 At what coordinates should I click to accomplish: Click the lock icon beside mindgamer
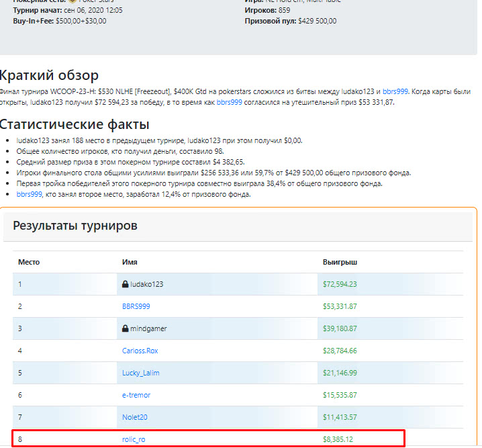pos(126,328)
